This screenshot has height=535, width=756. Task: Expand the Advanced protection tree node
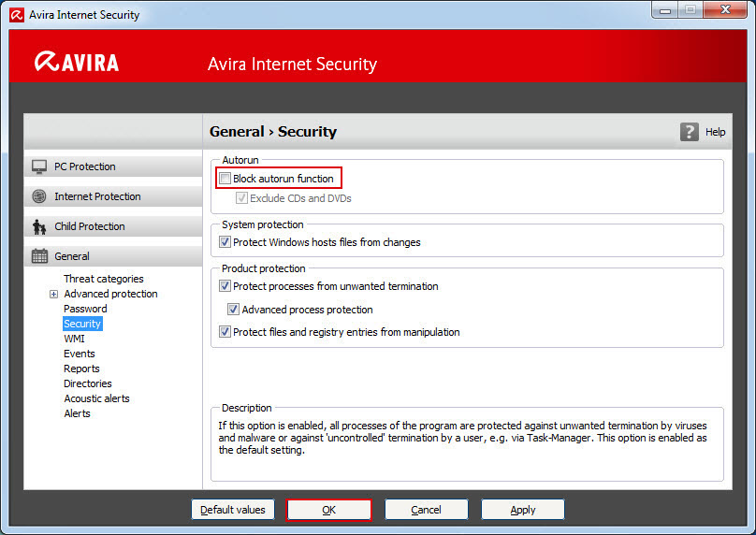coord(53,294)
